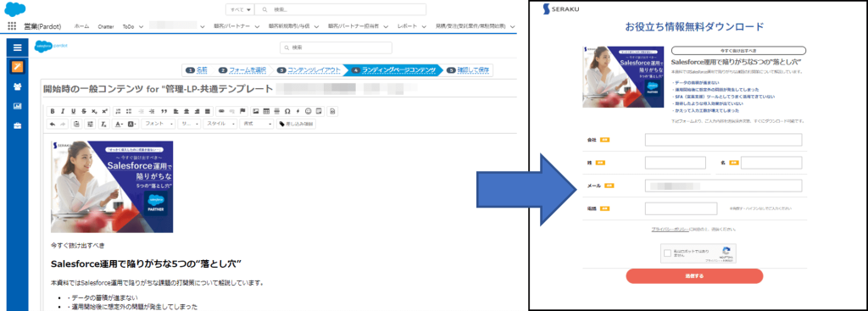Remove text formatting

[103, 124]
